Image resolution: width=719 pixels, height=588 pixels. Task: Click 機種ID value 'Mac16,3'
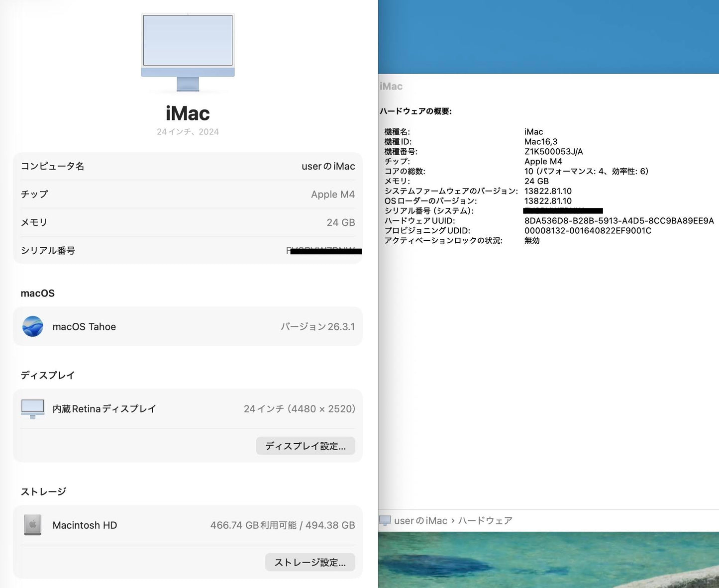click(x=541, y=142)
